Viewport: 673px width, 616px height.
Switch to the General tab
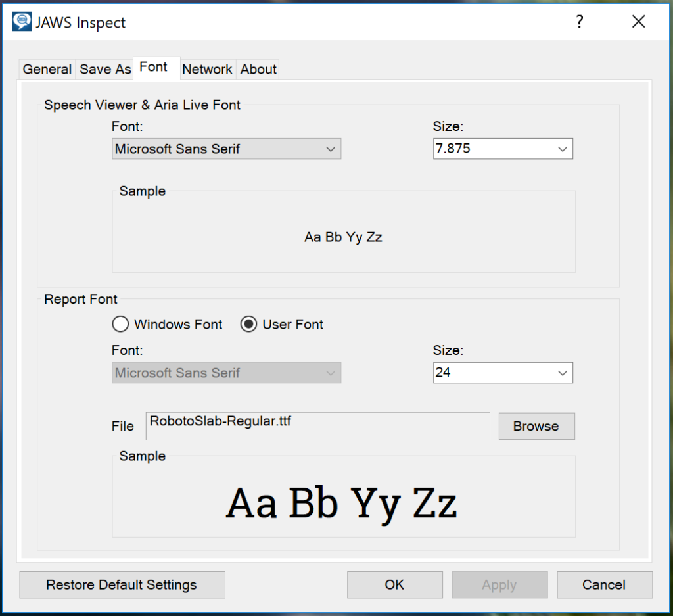pos(47,69)
